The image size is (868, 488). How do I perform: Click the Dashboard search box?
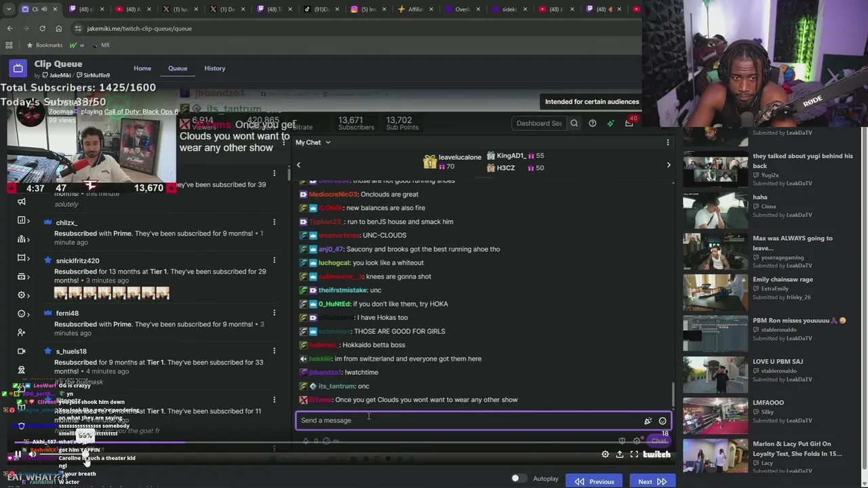coord(539,123)
